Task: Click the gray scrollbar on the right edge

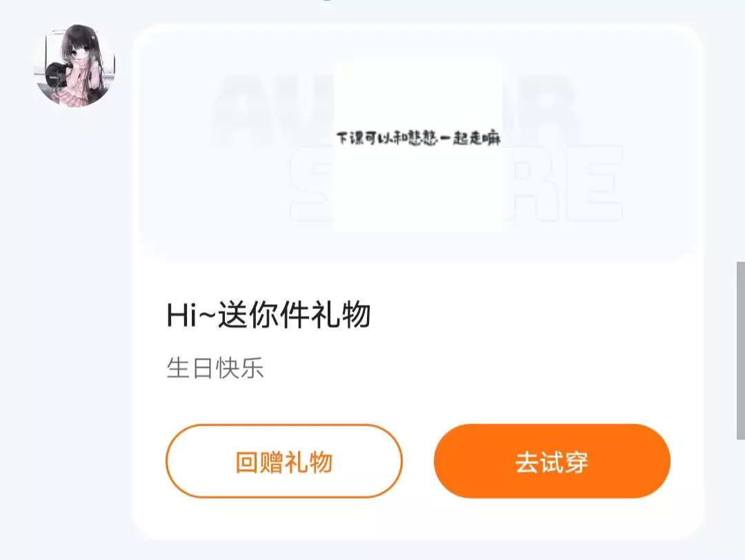Action: 741,350
